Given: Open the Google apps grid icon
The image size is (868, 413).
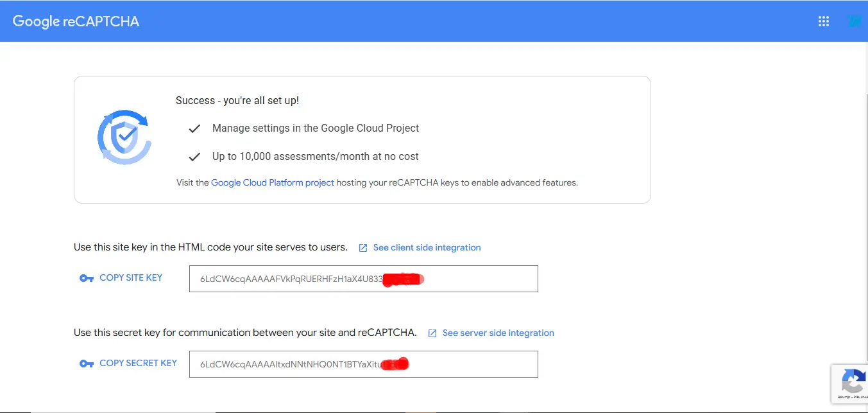Looking at the screenshot, I should (x=824, y=21).
